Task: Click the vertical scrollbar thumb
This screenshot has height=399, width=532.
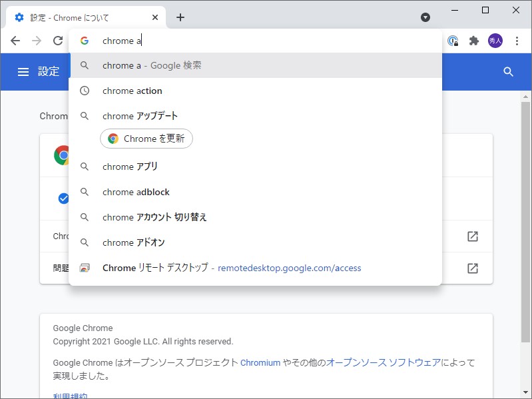Action: (x=525, y=222)
